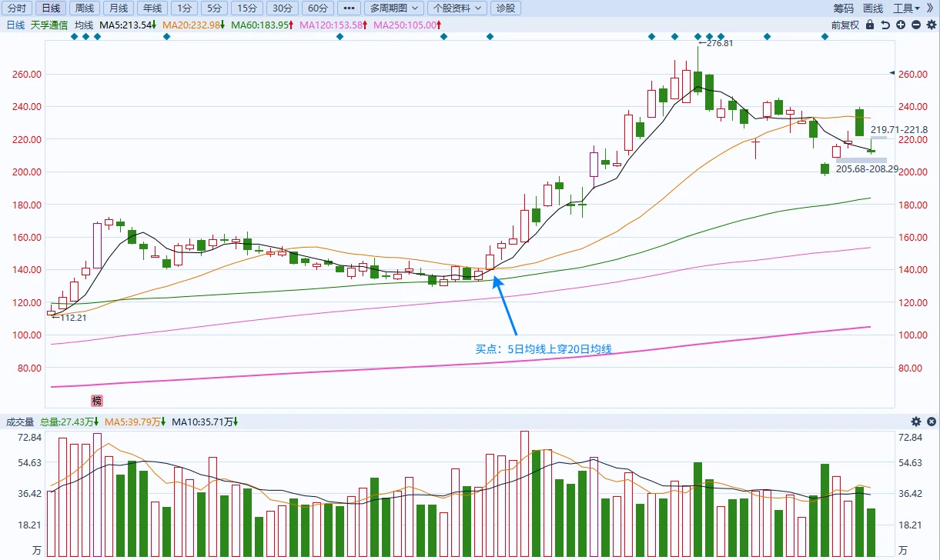
Task: Select the 60分 period button
Action: pos(318,8)
